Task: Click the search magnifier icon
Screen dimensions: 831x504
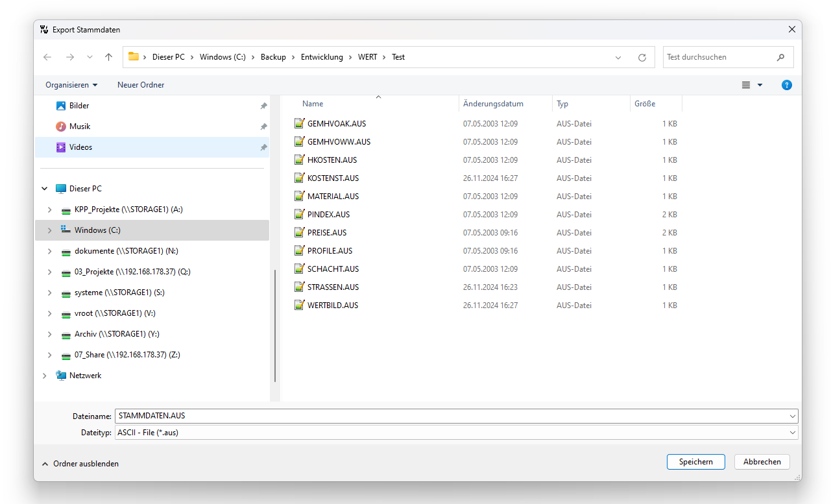Action: click(780, 57)
